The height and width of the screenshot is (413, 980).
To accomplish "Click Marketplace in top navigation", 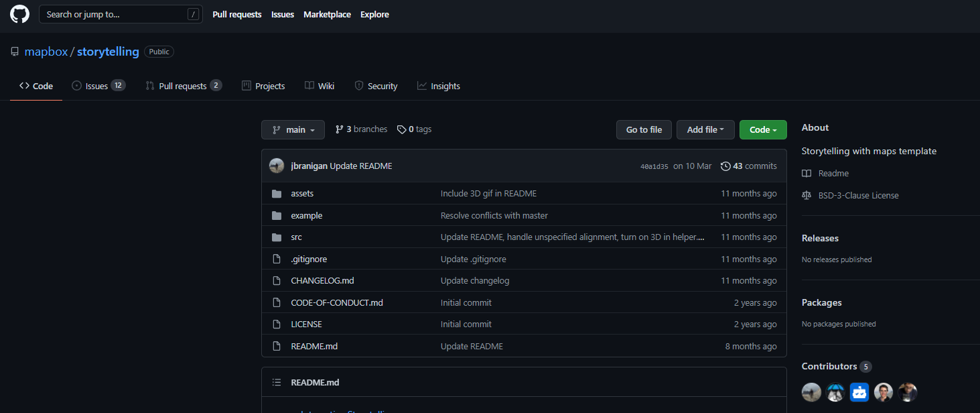I will click(x=327, y=14).
